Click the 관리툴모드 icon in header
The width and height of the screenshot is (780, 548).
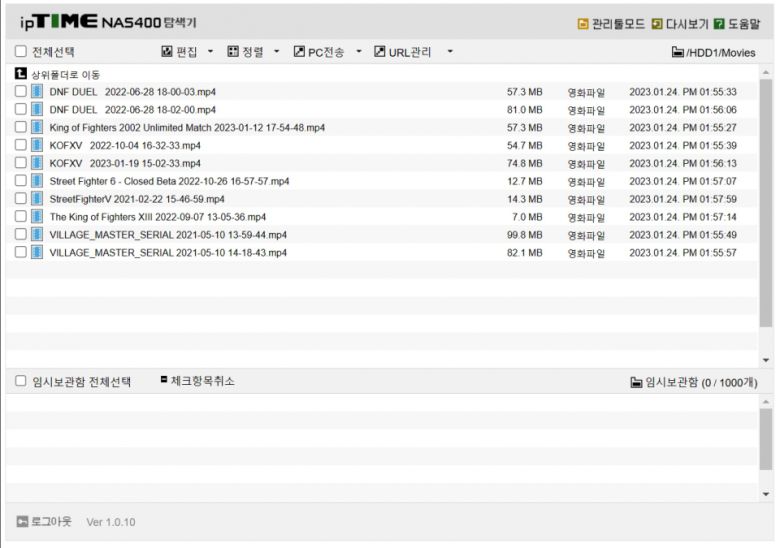click(x=583, y=23)
